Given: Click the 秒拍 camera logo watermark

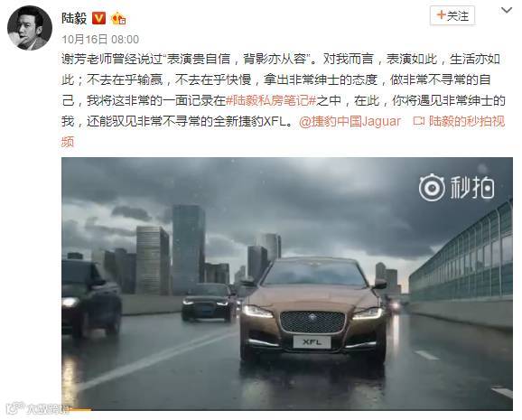Looking at the screenshot, I should point(432,188).
